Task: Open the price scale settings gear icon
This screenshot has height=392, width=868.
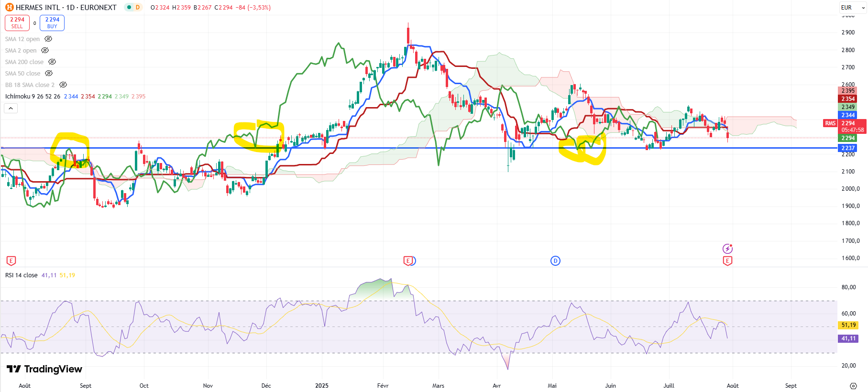Action: tap(853, 386)
